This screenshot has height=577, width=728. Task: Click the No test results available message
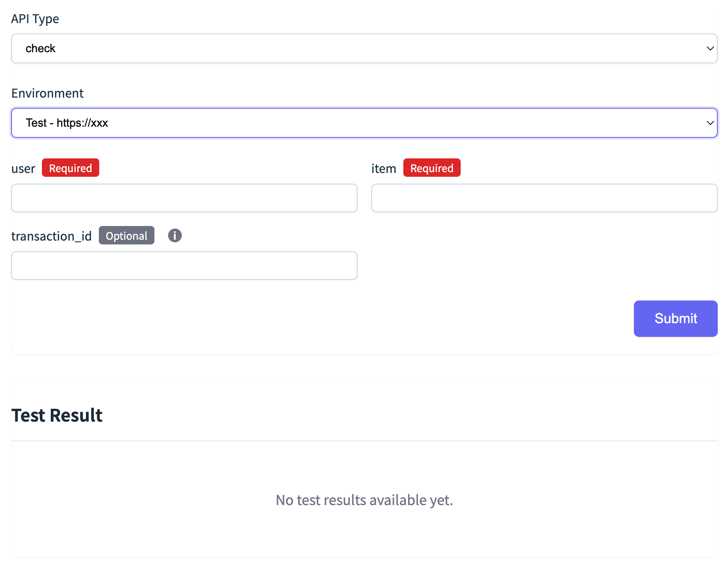pos(364,500)
